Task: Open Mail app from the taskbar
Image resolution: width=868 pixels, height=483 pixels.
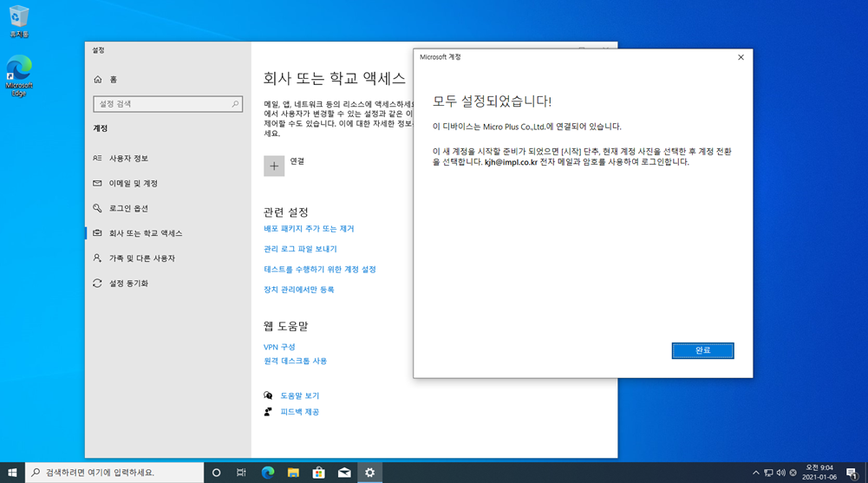Action: pos(344,473)
